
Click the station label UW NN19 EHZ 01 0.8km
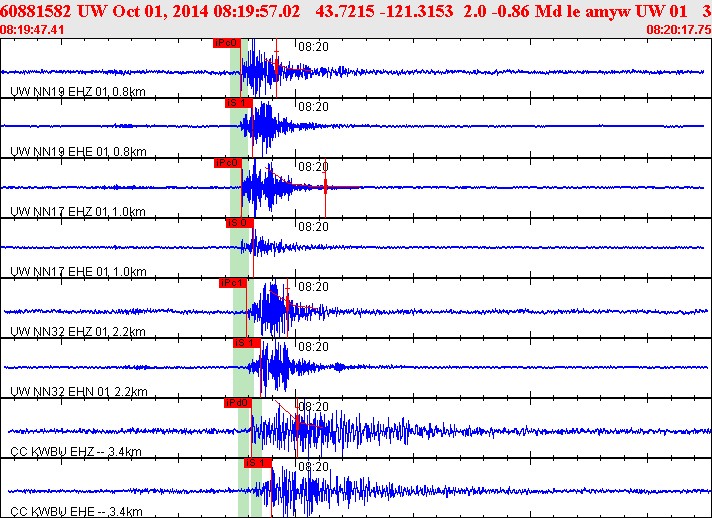coord(78,92)
